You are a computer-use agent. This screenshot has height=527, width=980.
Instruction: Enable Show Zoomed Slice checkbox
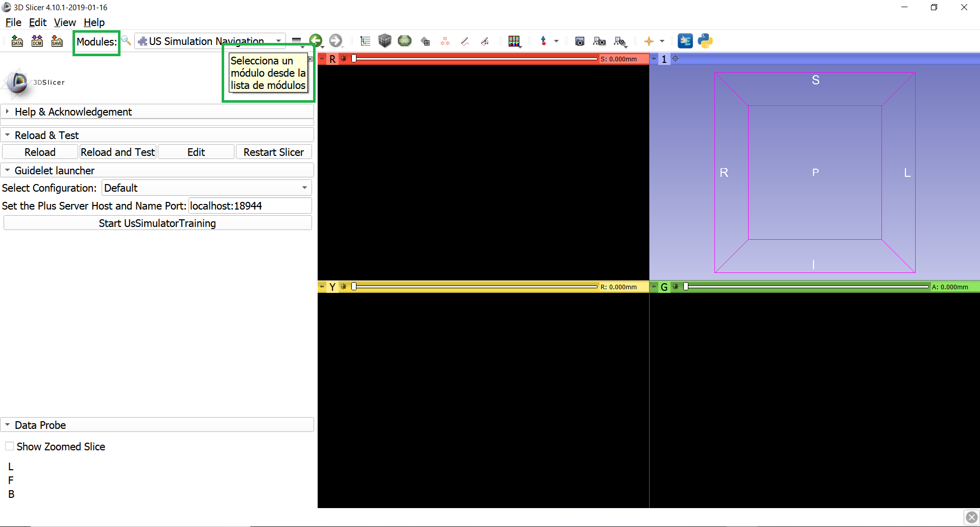tap(9, 446)
